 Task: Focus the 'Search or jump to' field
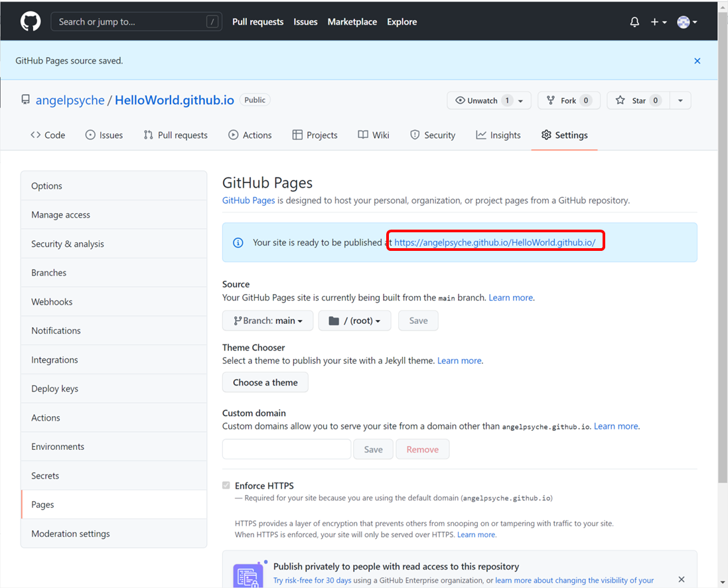point(136,22)
